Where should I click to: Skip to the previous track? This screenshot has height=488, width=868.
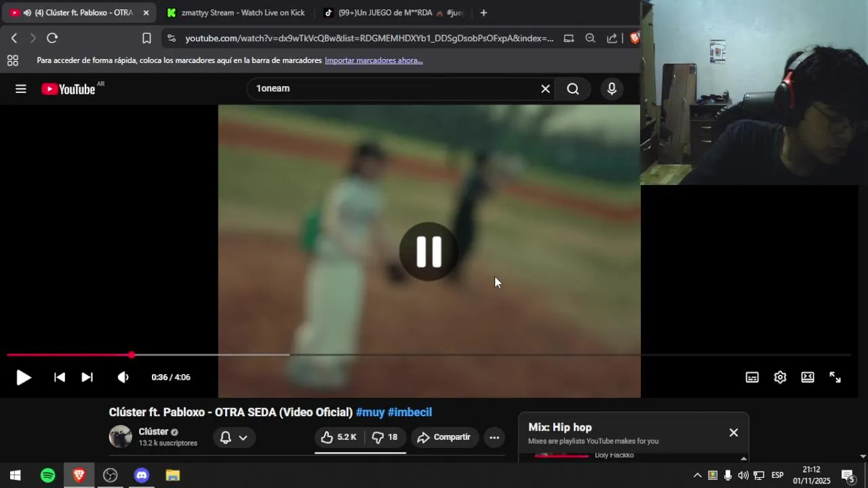[60, 378]
